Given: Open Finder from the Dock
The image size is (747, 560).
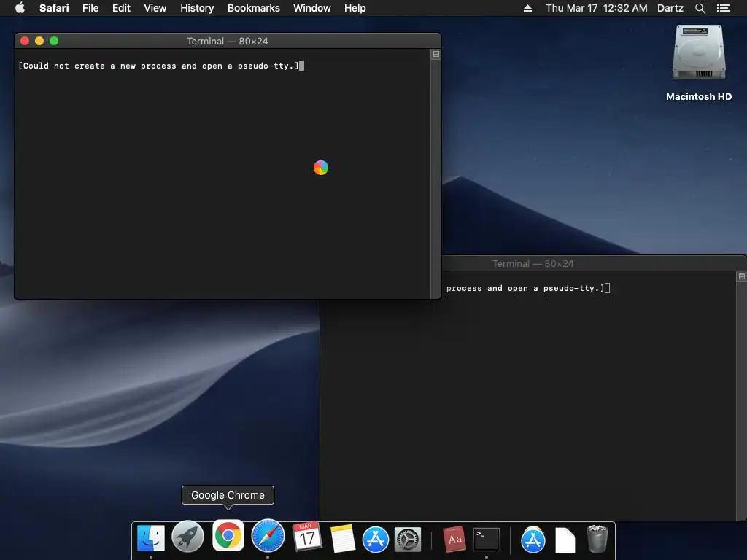Looking at the screenshot, I should click(151, 538).
